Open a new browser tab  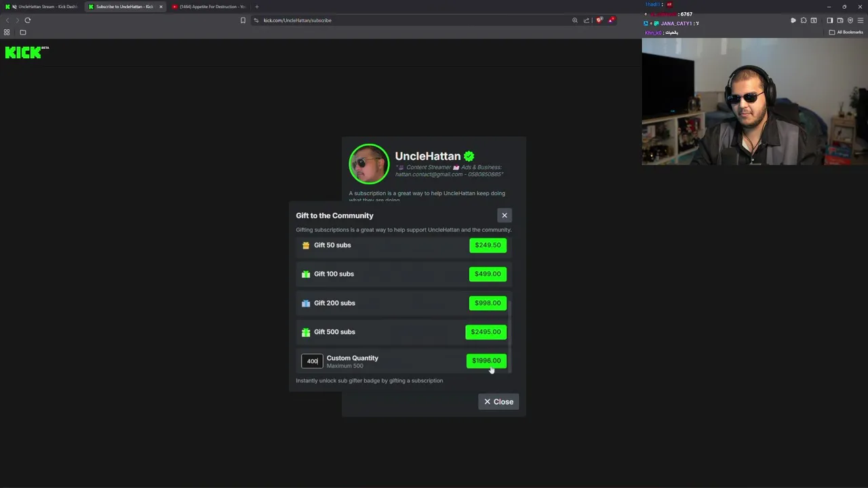[x=256, y=7]
